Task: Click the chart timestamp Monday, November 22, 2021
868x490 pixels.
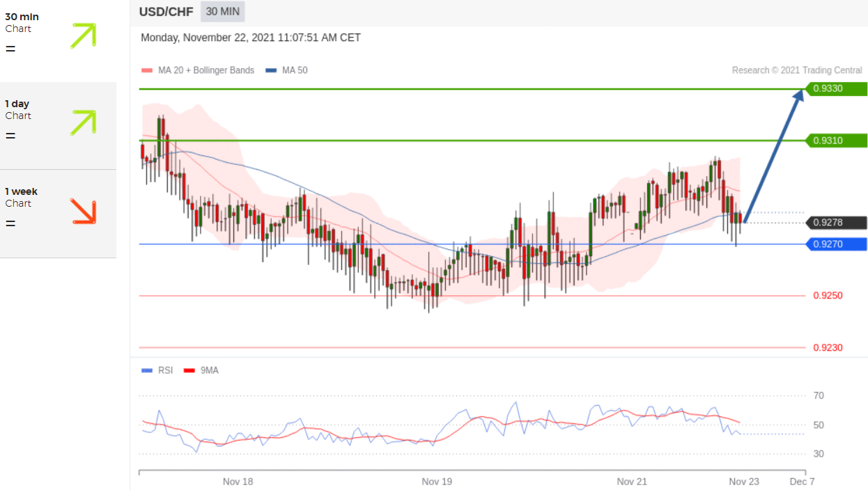Action: 251,38
